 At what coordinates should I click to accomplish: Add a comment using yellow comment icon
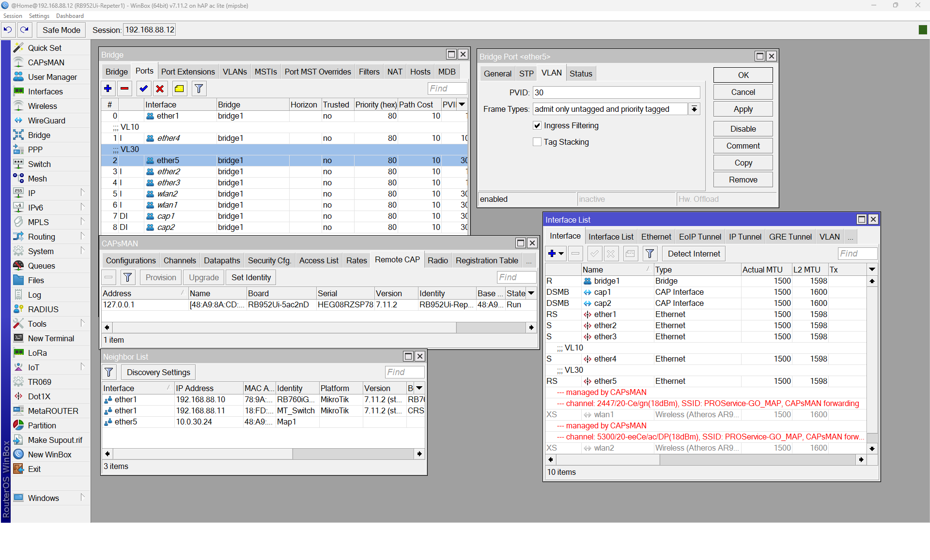point(179,89)
